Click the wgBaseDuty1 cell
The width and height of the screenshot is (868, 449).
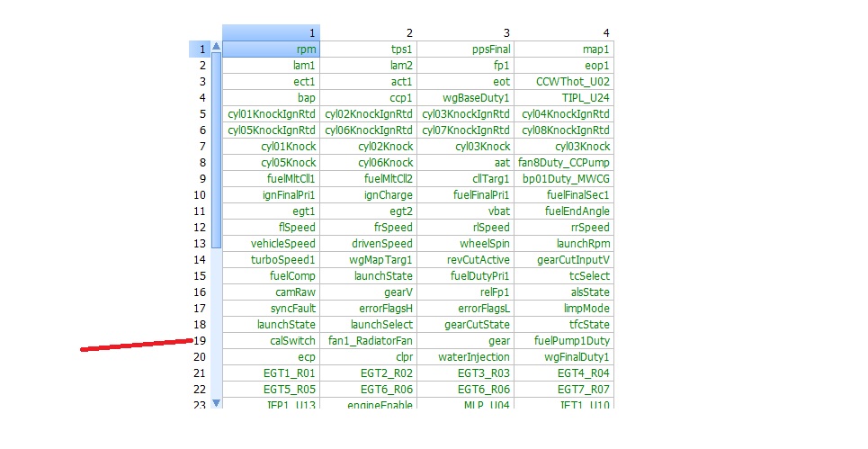pyautogui.click(x=465, y=97)
